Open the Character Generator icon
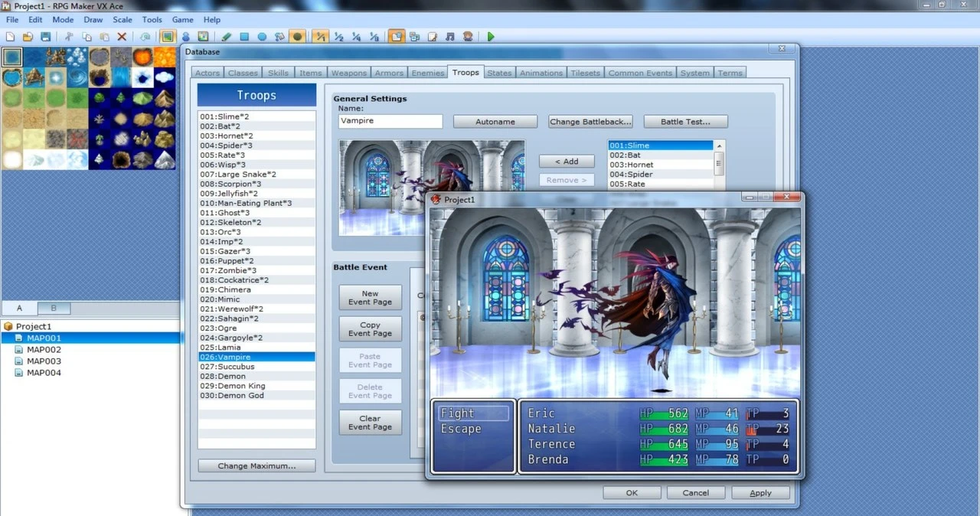980x516 pixels. pos(468,36)
